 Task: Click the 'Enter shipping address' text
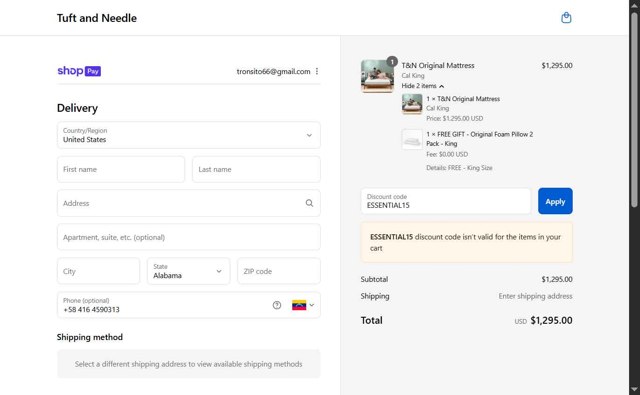(535, 296)
